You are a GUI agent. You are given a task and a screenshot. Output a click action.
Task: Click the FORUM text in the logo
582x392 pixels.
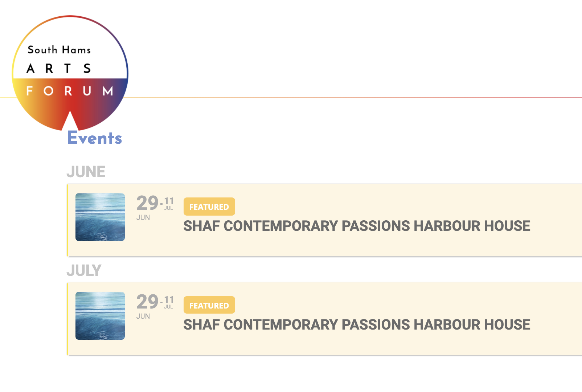[x=70, y=91]
